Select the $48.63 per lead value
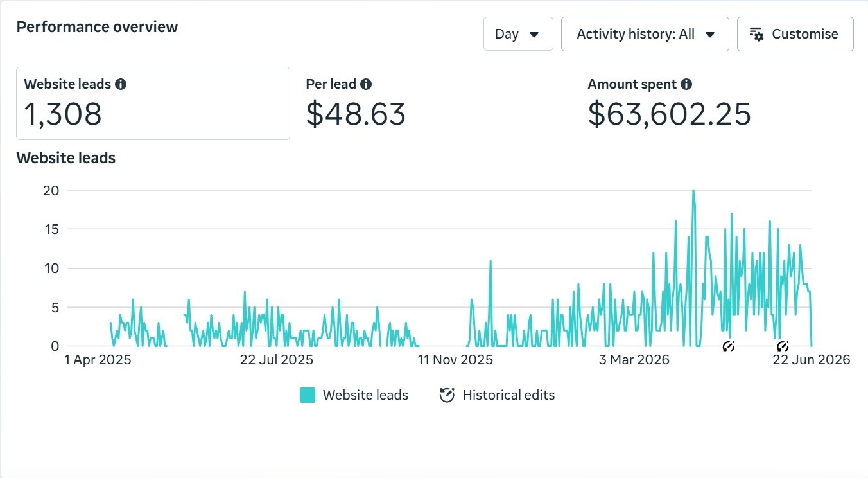This screenshot has height=478, width=868. pyautogui.click(x=356, y=114)
